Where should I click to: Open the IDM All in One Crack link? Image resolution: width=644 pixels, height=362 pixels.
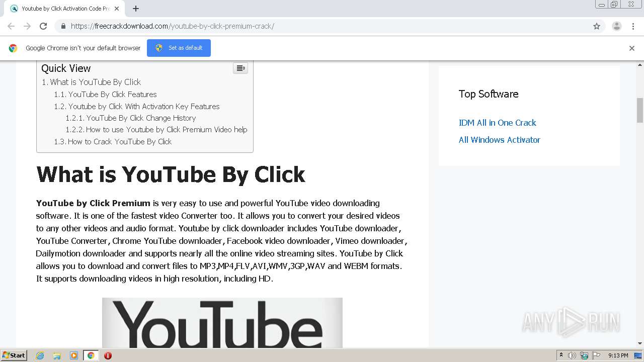[497, 123]
